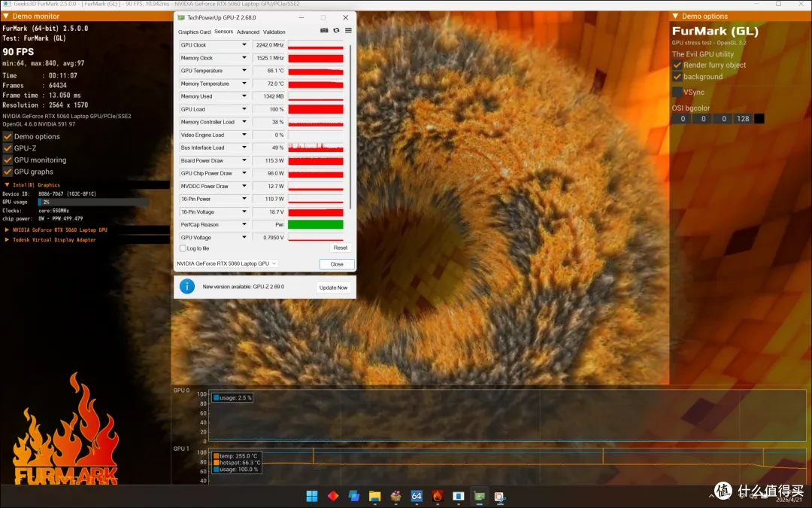Click the Close button in GPU-Z
Viewport: 812px width, 508px height.
(x=337, y=264)
